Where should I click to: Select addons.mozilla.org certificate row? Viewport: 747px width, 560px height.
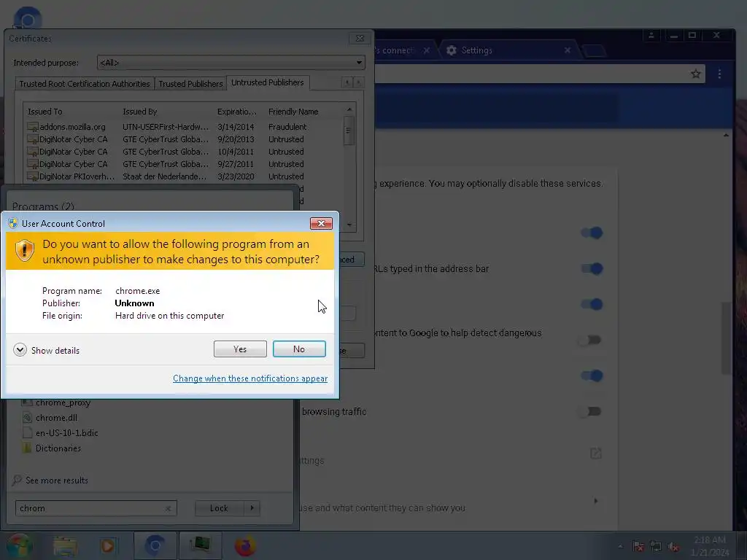pos(183,127)
